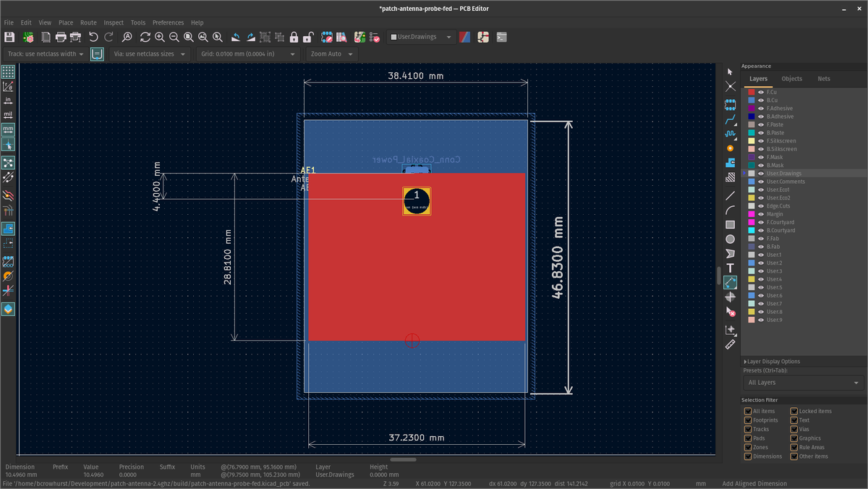The image size is (868, 489).
Task: Open the Place menu
Action: coord(66,22)
